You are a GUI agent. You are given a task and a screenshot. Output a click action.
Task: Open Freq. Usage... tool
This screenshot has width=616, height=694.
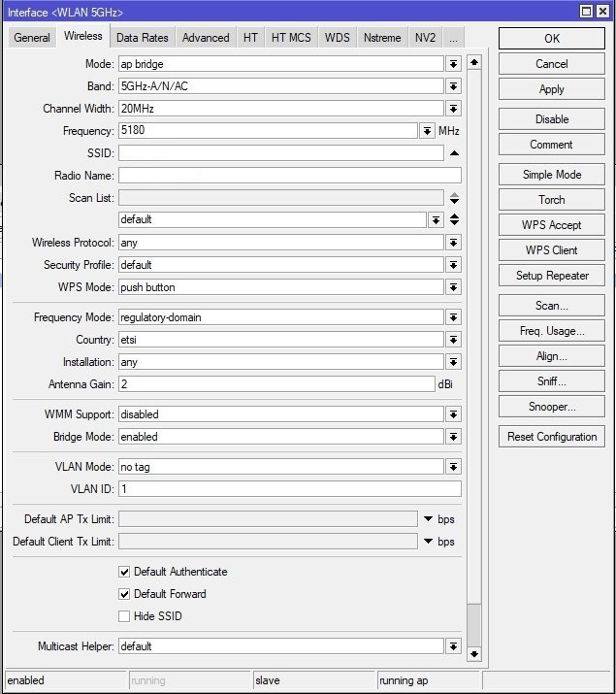pyautogui.click(x=552, y=331)
